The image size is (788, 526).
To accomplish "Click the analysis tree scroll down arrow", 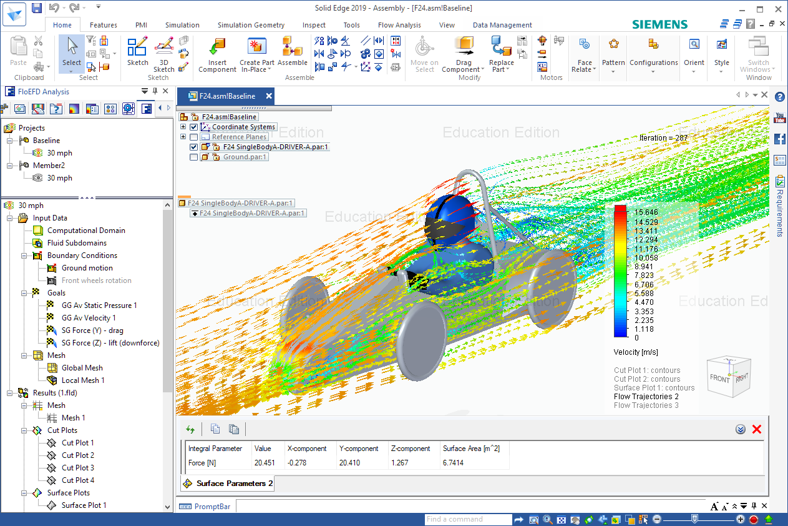I will coord(167,507).
